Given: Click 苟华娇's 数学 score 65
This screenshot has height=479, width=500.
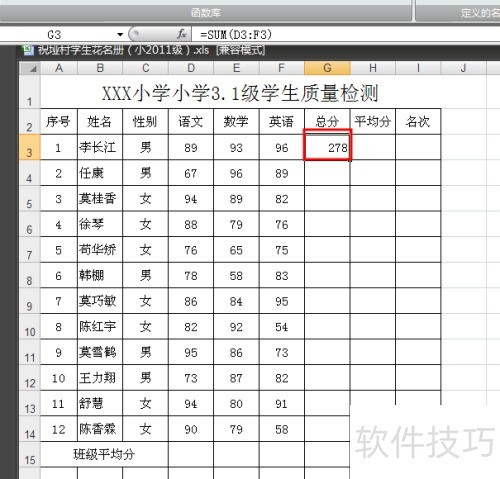Looking at the screenshot, I should [236, 250].
